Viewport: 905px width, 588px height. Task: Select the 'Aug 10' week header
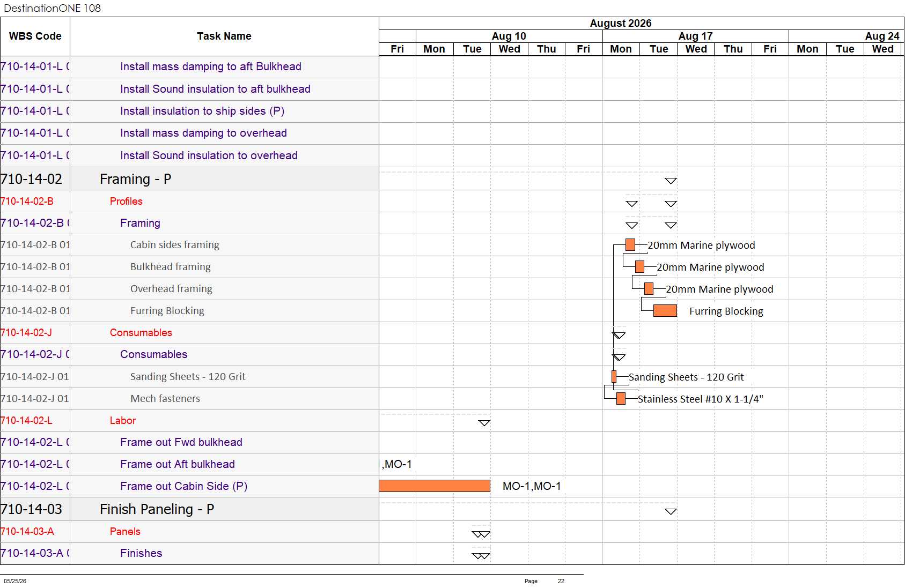pyautogui.click(x=509, y=36)
